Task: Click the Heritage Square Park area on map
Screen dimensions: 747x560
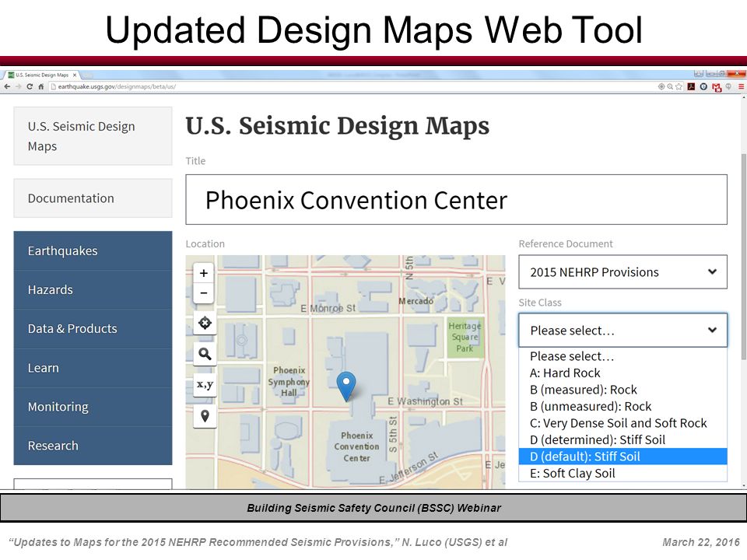Action: [x=465, y=337]
